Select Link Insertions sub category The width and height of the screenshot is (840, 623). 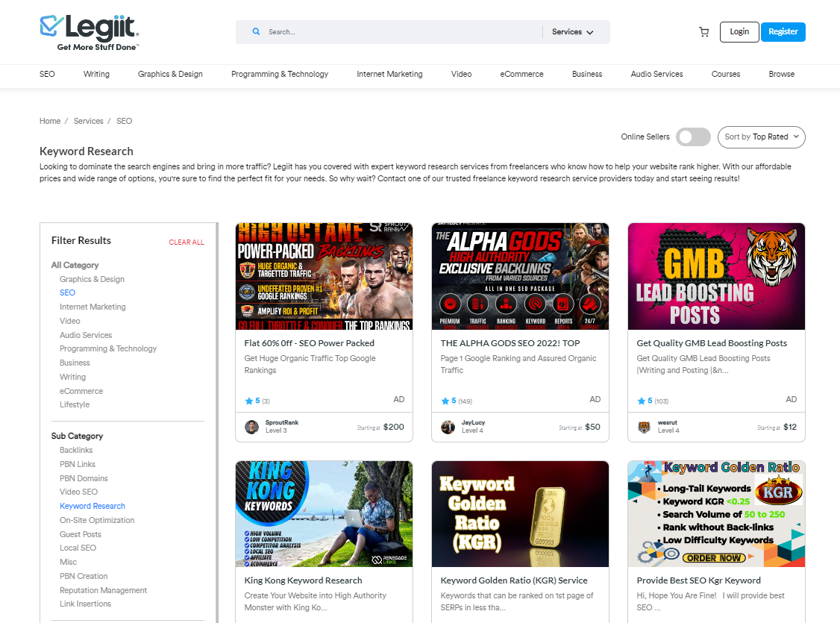click(85, 604)
